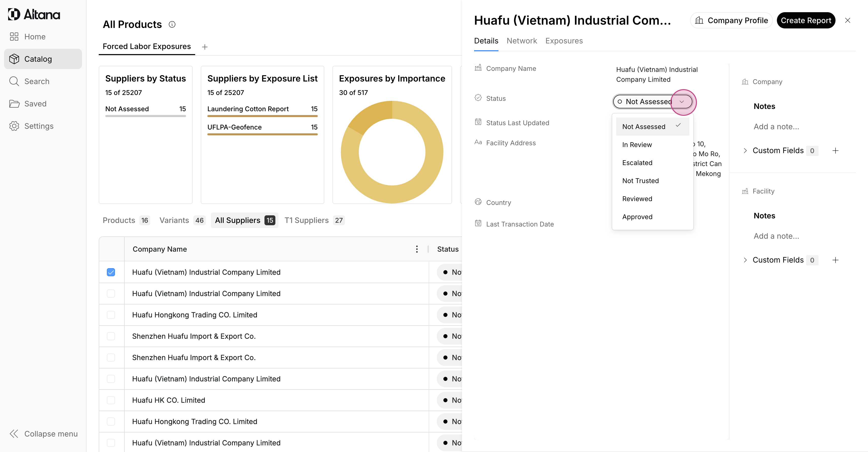This screenshot has height=452, width=868.
Task: Click the All Products info icon
Action: pyautogui.click(x=172, y=24)
